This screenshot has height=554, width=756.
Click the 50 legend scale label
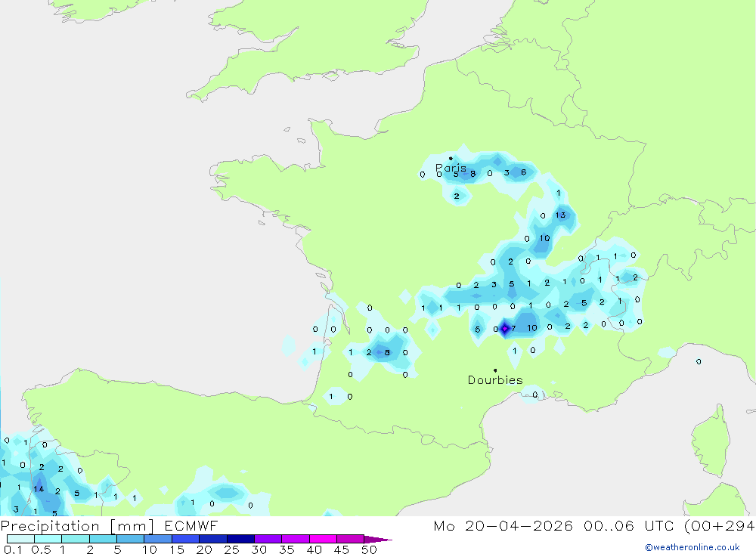[369, 549]
